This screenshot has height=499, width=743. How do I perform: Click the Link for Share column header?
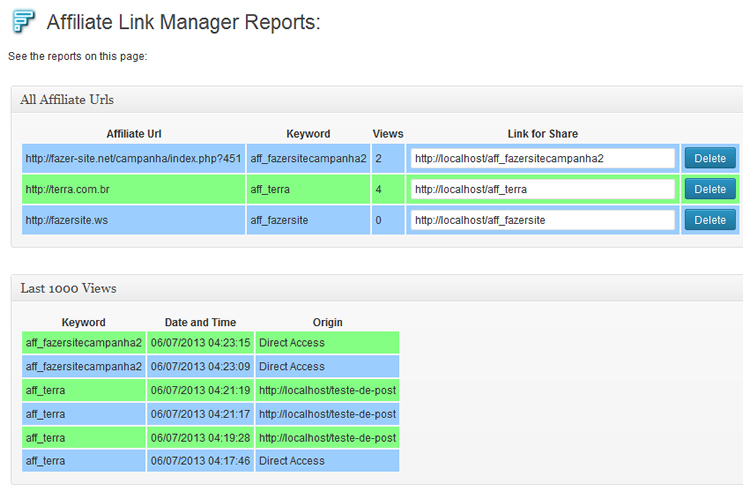[542, 134]
